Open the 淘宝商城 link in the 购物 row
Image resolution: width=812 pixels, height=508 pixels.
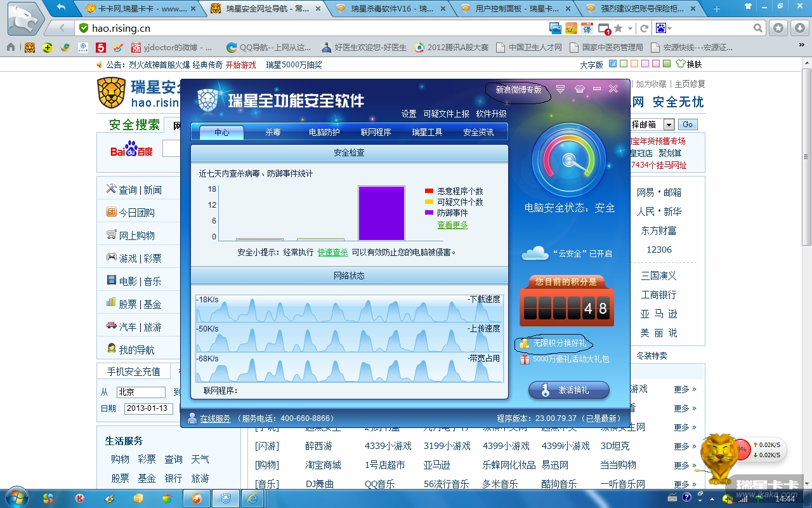[x=323, y=465]
